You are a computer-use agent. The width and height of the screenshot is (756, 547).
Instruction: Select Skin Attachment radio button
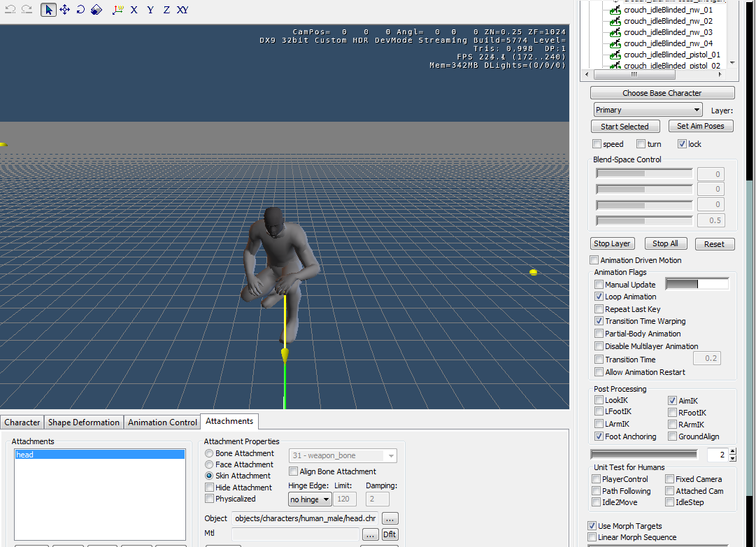click(x=209, y=476)
